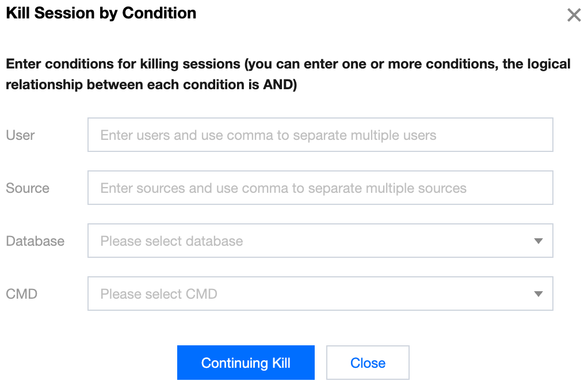588x381 pixels.
Task: Focus the Source text field
Action: point(320,188)
